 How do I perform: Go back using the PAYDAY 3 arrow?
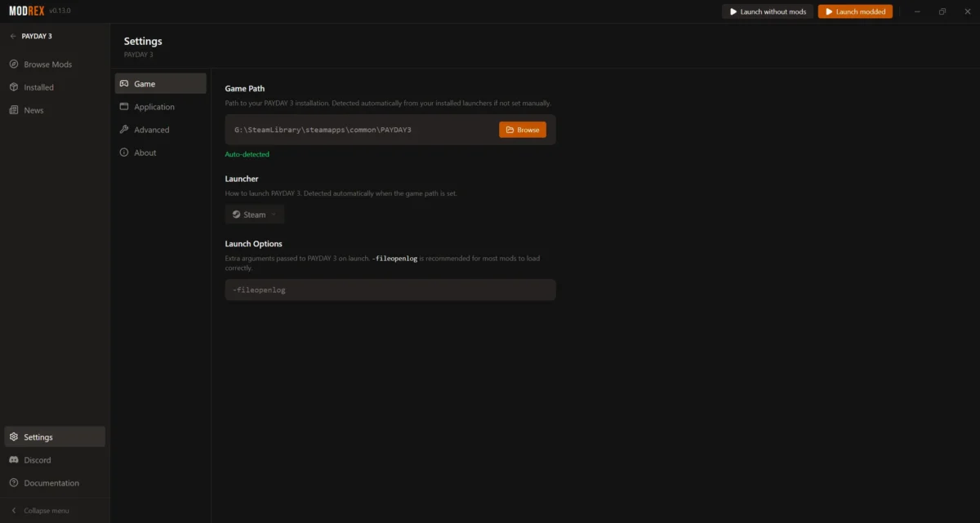pos(13,37)
